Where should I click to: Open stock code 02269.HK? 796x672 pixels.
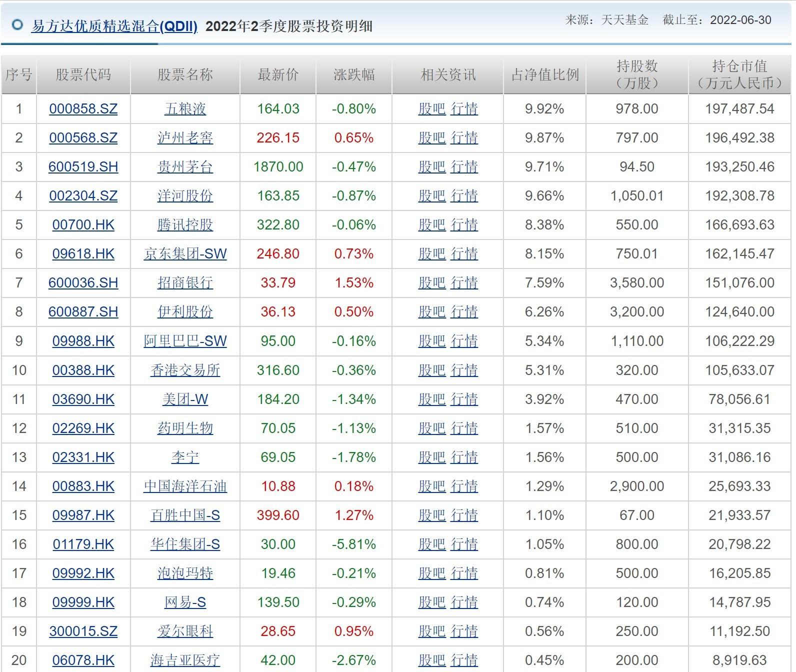tap(83, 428)
